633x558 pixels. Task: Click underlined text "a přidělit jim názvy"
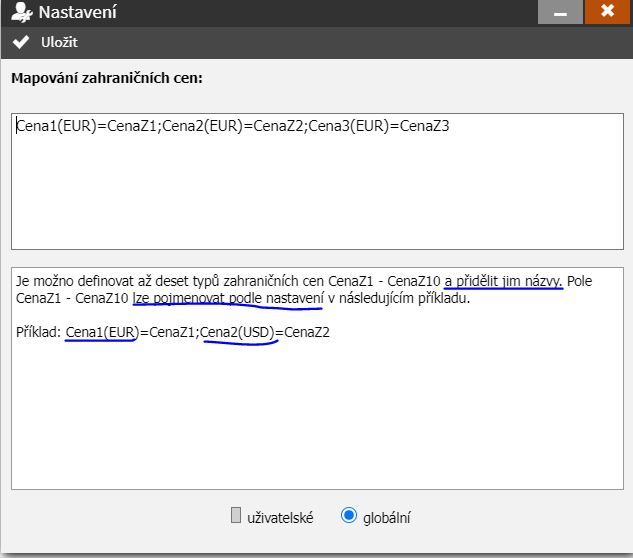[x=504, y=281]
